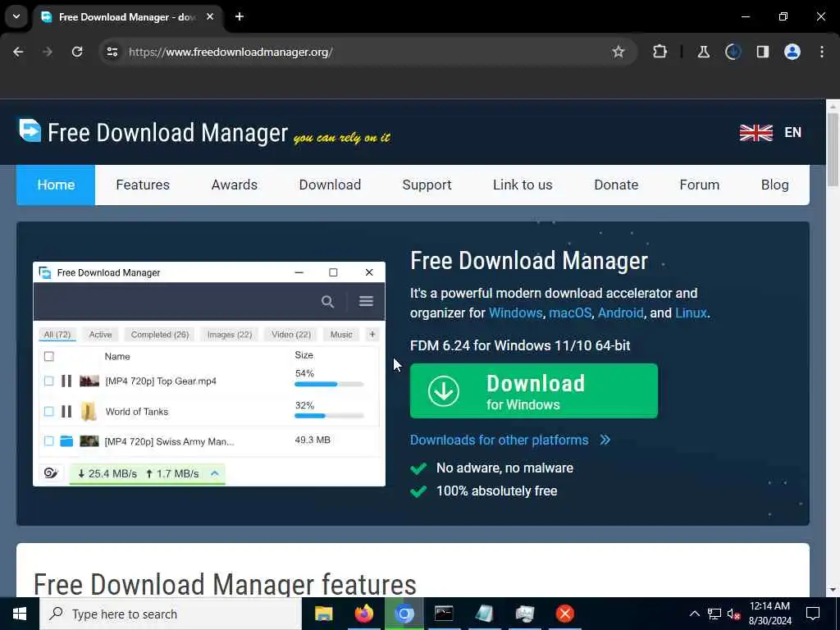840x630 pixels.
Task: Select the Home navigation tab
Action: (x=56, y=185)
